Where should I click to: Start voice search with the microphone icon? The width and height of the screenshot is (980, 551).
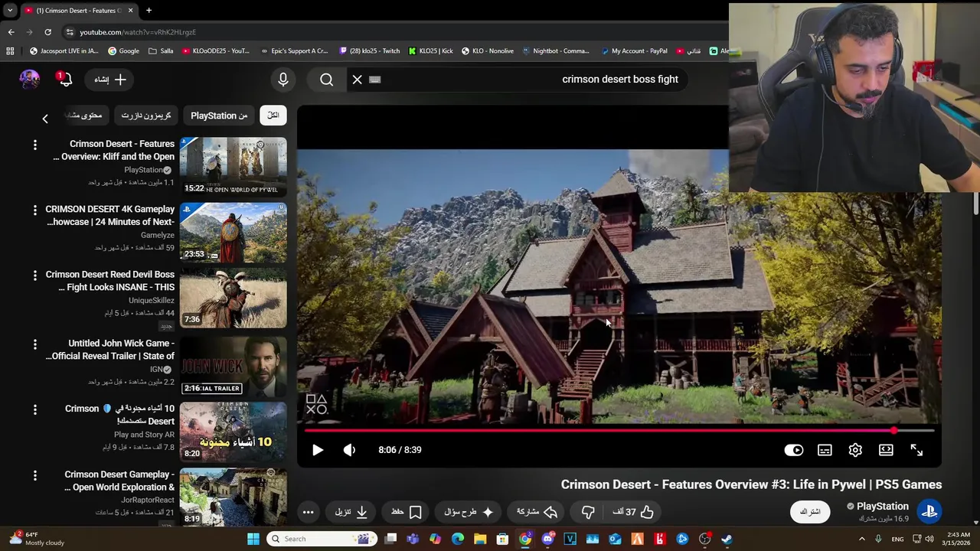[x=283, y=80]
